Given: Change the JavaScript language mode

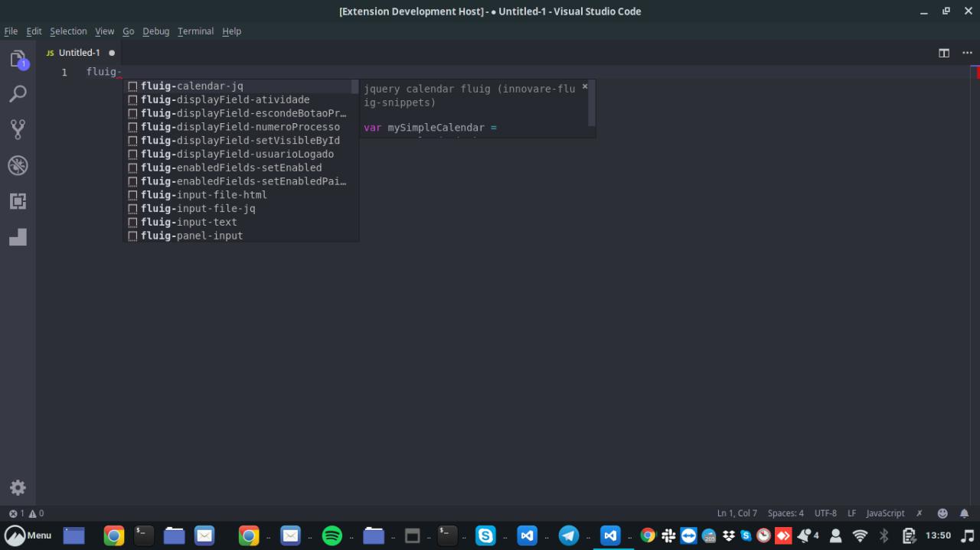Looking at the screenshot, I should tap(885, 513).
